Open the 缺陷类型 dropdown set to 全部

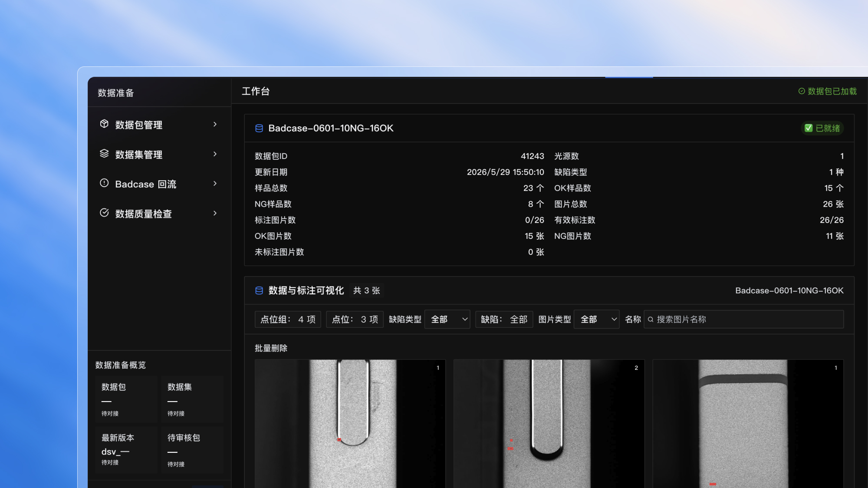tap(447, 320)
